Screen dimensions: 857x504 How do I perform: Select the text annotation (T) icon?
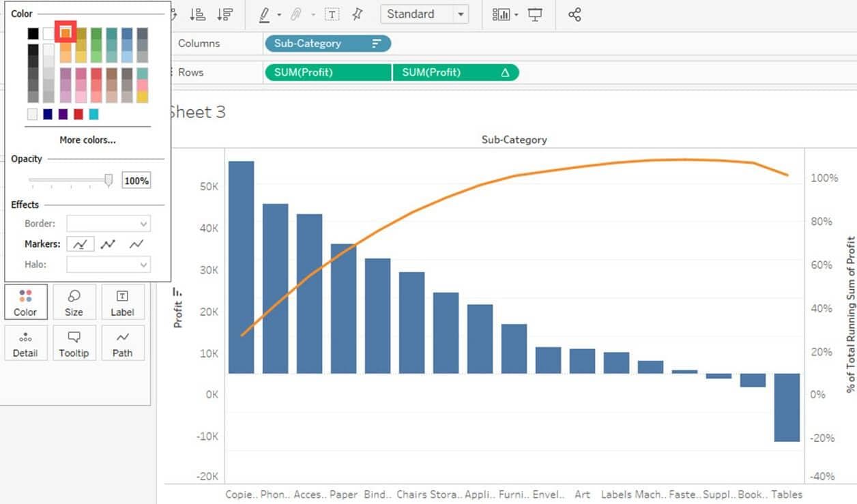point(332,14)
